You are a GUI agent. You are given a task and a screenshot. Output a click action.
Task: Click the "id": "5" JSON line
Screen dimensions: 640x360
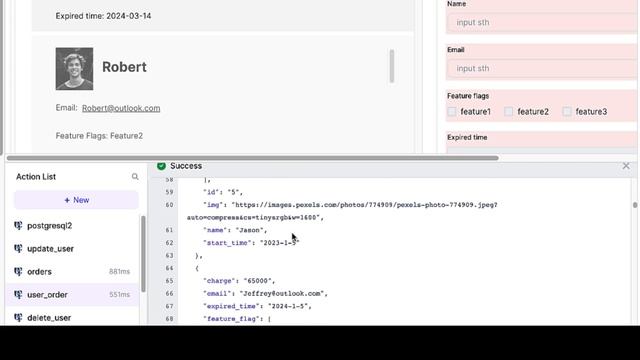point(223,192)
